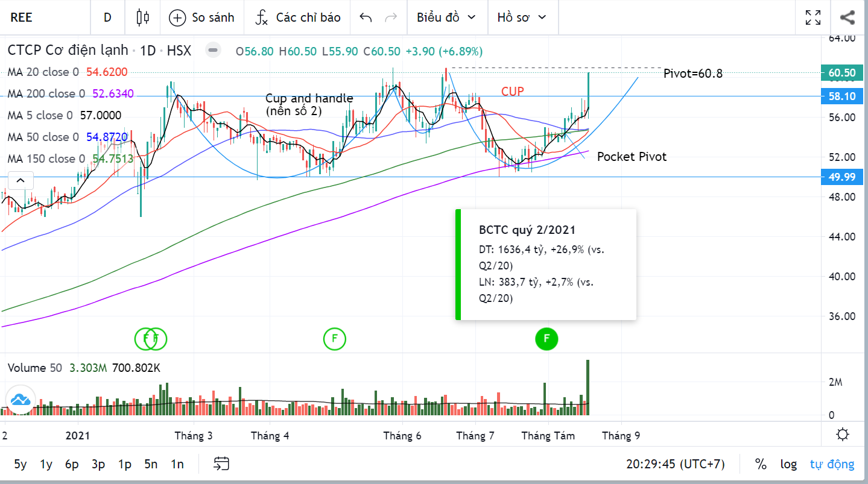
Task: Click the REE symbol search field
Action: point(42,17)
